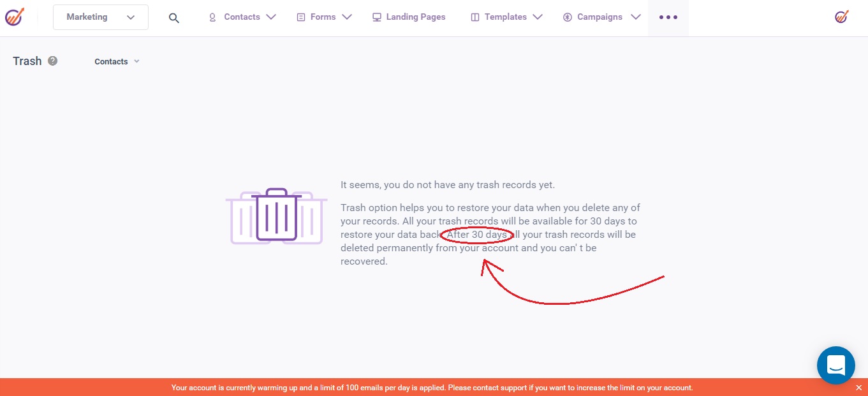This screenshot has width=868, height=396.
Task: Click the Trash help question mark icon
Action: [x=53, y=61]
